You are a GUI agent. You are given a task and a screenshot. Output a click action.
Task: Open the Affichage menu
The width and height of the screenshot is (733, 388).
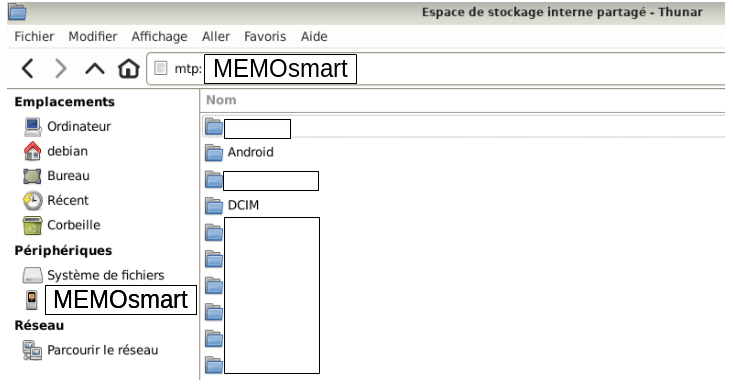pos(159,36)
